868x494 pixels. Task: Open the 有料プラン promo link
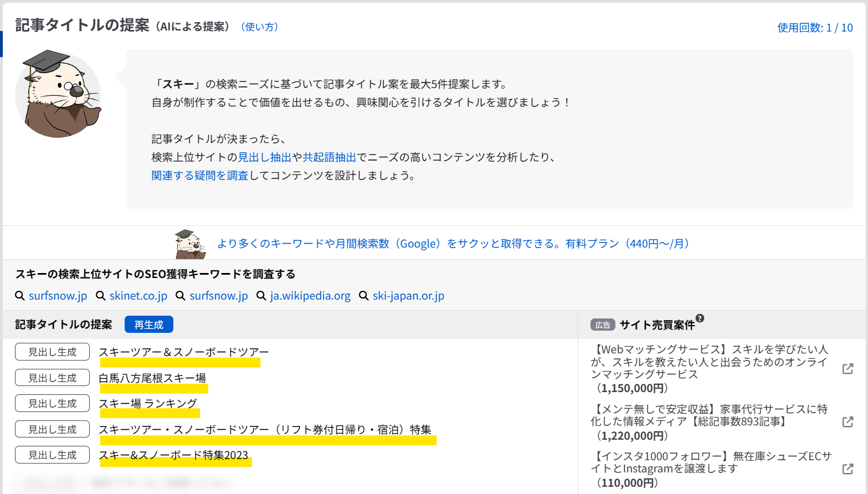[454, 244]
